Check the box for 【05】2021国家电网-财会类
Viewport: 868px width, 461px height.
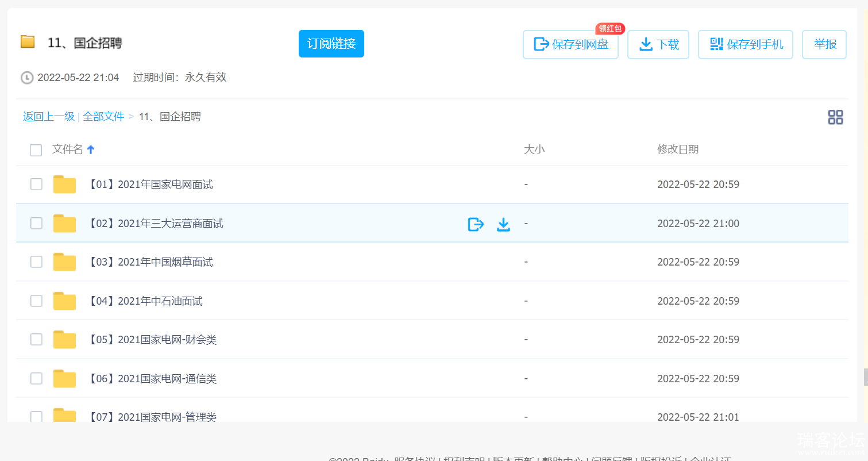pos(36,339)
